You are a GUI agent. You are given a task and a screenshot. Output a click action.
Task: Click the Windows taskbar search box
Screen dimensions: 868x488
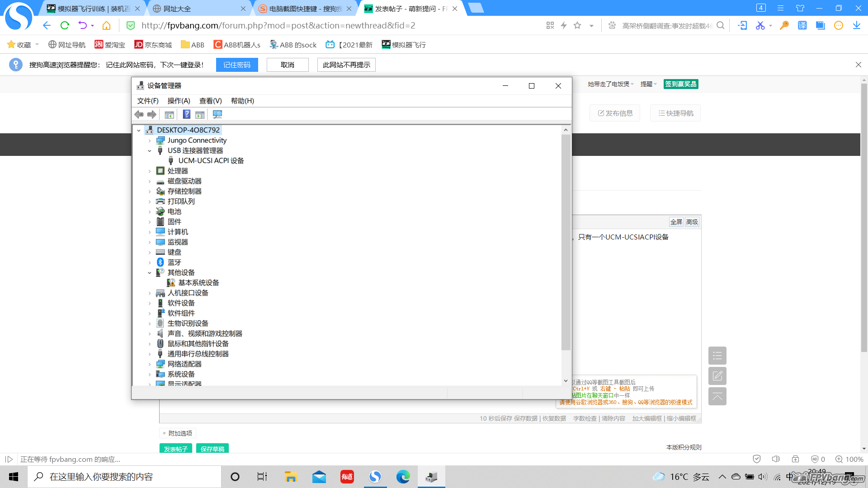coord(124,477)
